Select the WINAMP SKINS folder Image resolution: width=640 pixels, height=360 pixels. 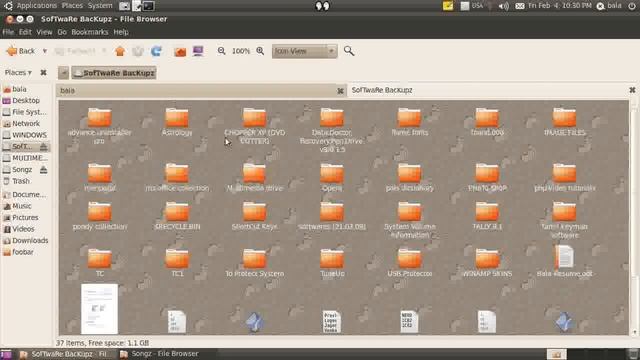point(487,259)
